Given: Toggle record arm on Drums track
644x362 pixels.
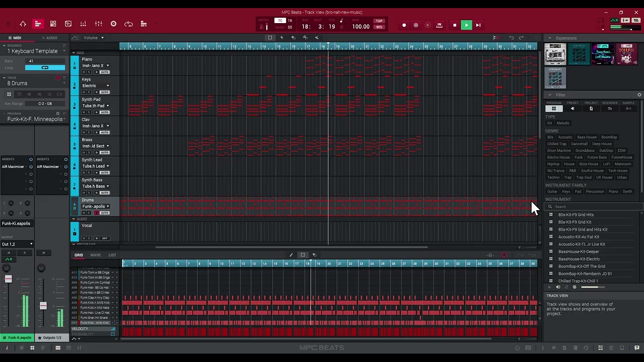Looking at the screenshot, I should pyautogui.click(x=97, y=213).
